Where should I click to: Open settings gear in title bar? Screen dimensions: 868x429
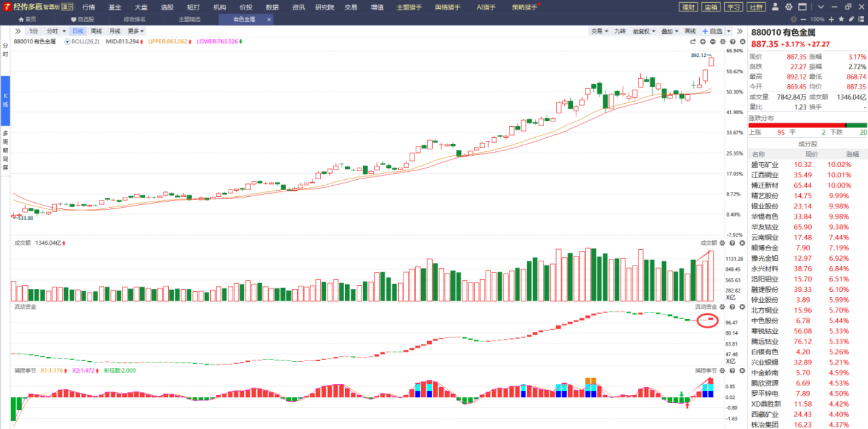coord(788,7)
